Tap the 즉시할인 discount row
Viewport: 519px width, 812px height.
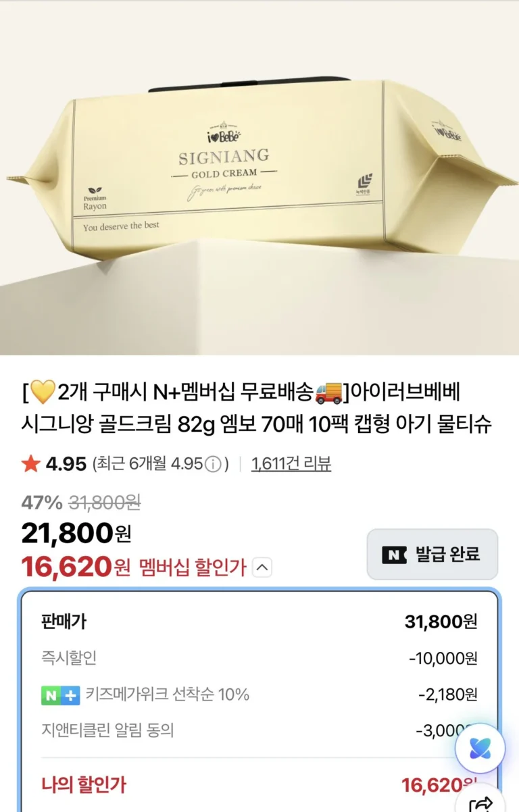click(x=259, y=658)
